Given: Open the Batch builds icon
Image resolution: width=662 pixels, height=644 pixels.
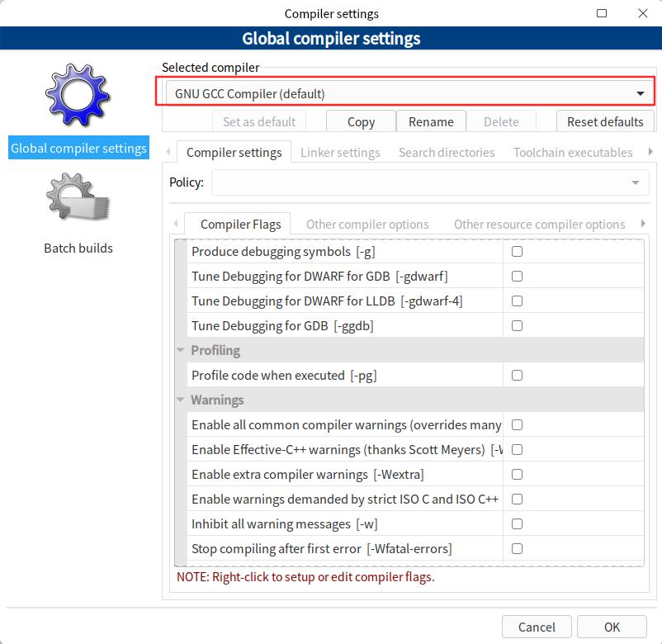Looking at the screenshot, I should coord(78,197).
